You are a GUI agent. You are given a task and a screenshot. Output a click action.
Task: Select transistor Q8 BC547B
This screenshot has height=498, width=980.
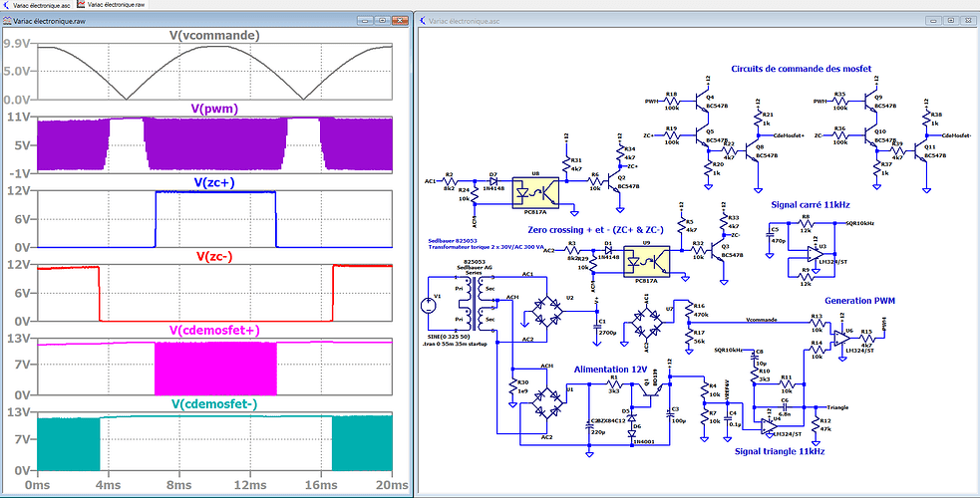click(753, 150)
